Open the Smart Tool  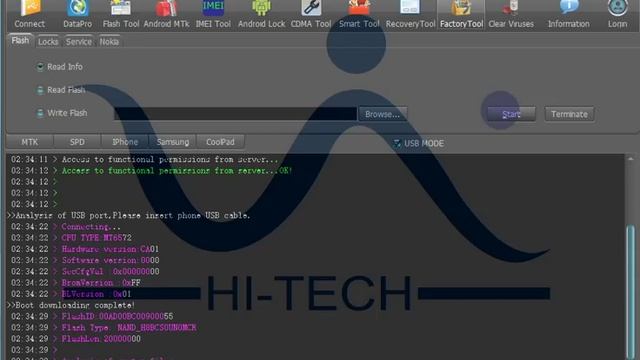pos(359,14)
